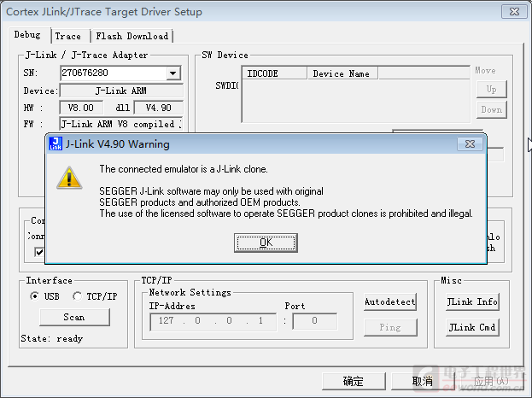Click OK in the J-Link warning dialog
Screen dimensions: 532x398
pyautogui.click(x=266, y=243)
